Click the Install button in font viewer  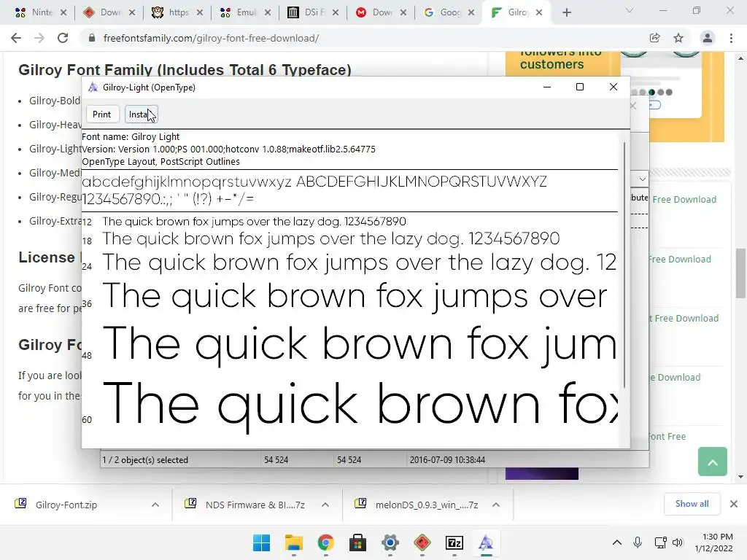pyautogui.click(x=141, y=114)
